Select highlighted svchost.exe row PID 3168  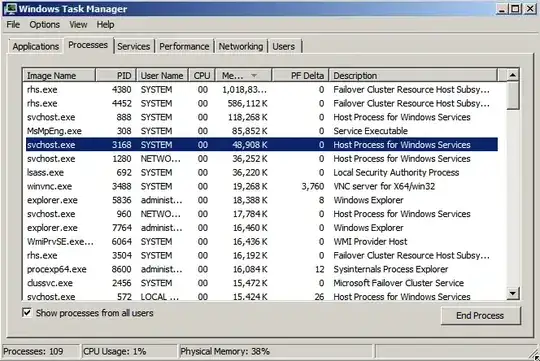(x=262, y=145)
